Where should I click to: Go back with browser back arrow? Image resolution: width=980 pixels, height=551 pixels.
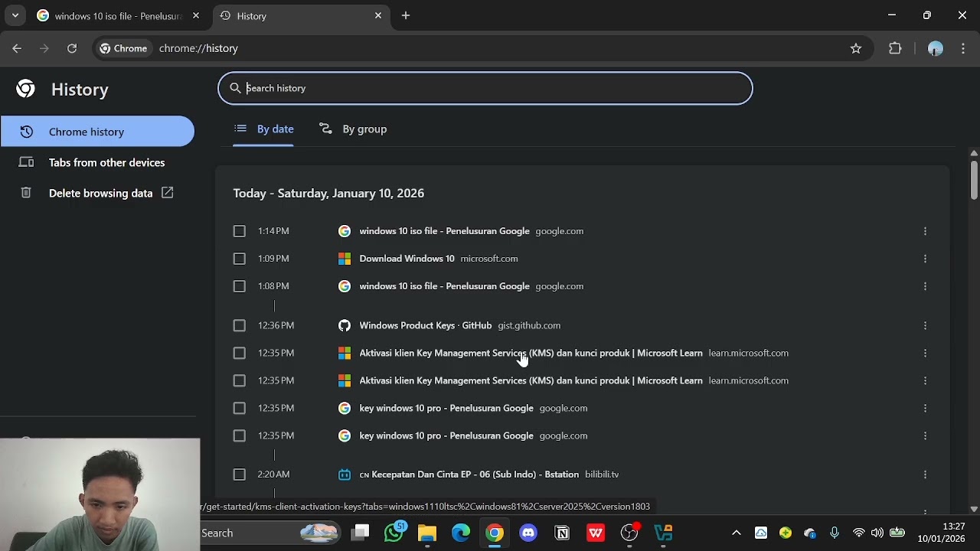(17, 48)
